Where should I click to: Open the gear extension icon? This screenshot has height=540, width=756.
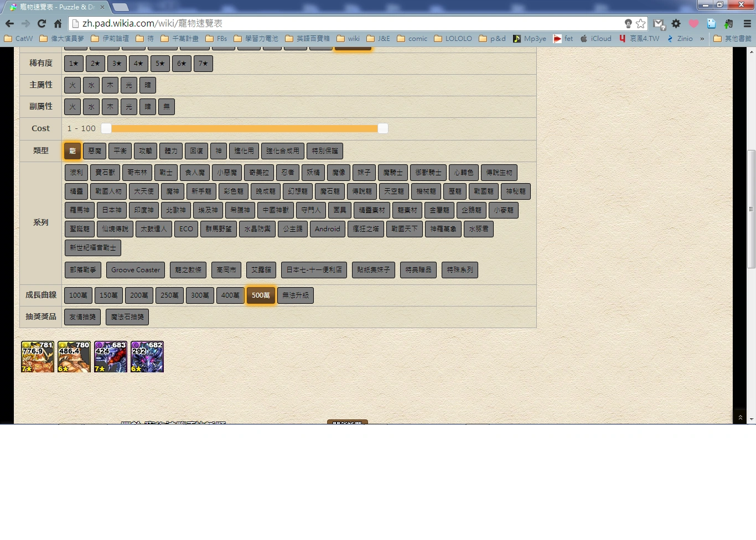pos(676,23)
